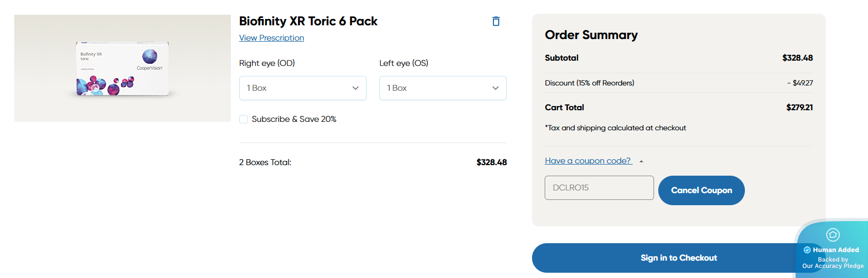Click the Human Added pledge badge icon
868x278 pixels.
833,235
